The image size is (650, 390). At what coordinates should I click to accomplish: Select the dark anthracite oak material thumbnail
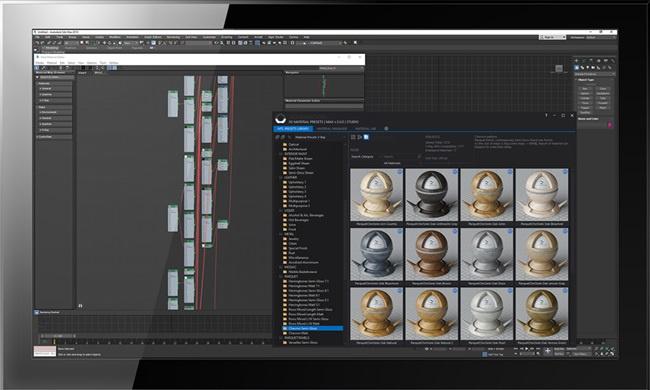432,194
